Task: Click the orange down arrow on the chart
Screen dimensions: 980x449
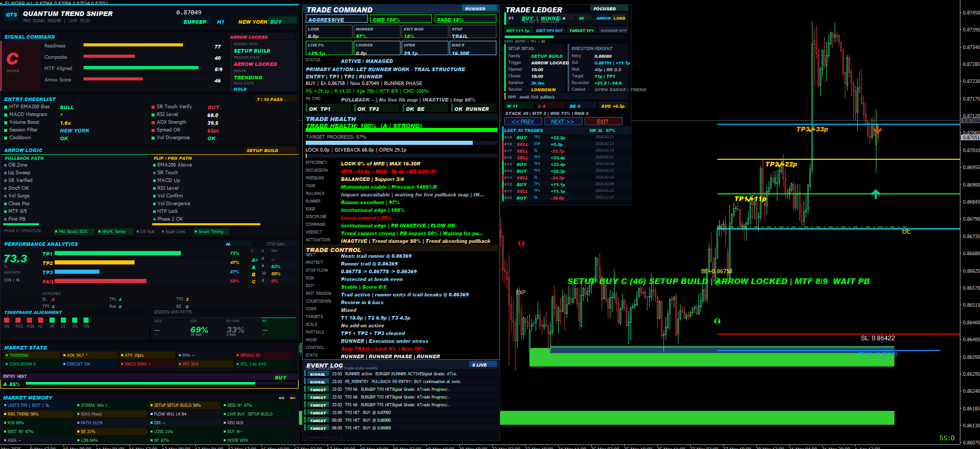Action: (878, 130)
